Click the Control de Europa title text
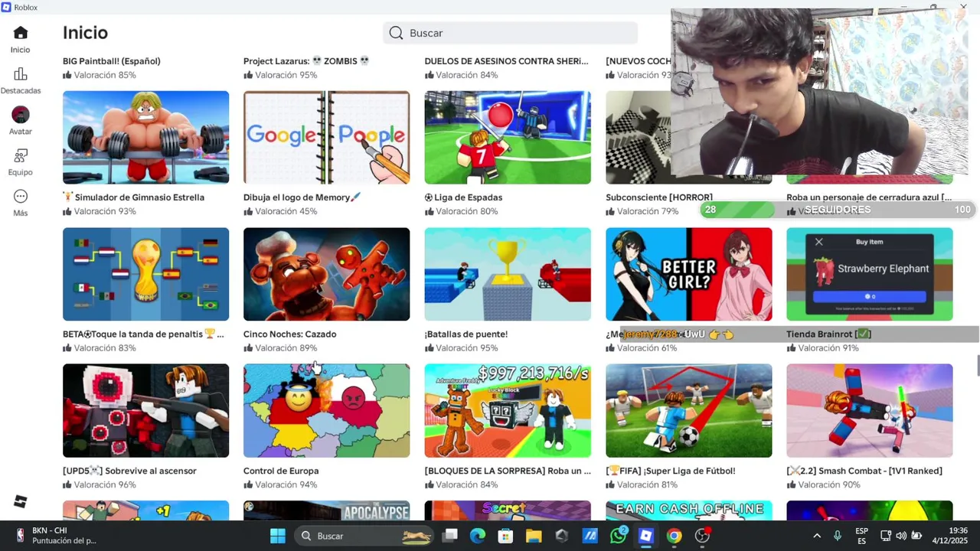Image resolution: width=980 pixels, height=551 pixels. [x=281, y=471]
